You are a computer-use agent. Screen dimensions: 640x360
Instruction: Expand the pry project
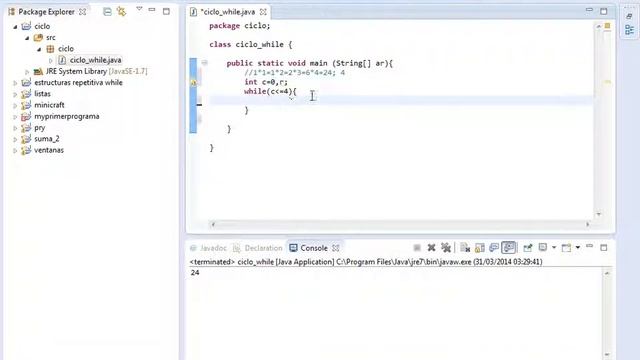15,128
